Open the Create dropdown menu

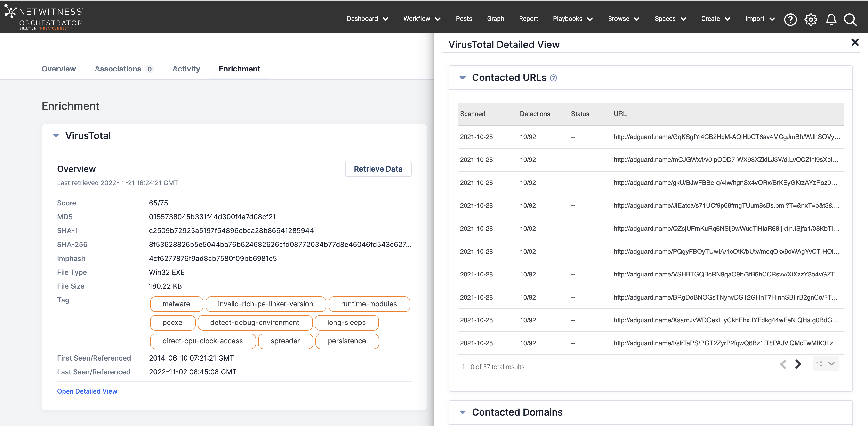coord(716,19)
